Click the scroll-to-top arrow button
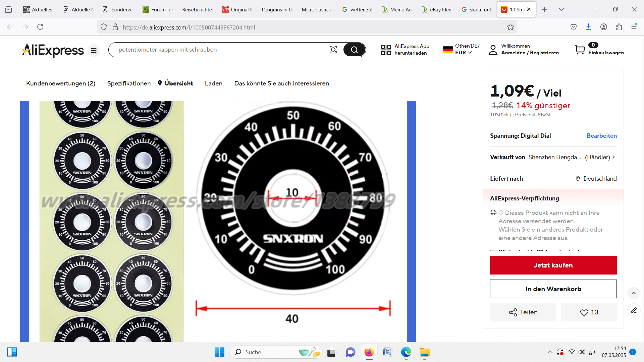This screenshot has height=362, width=644. [634, 293]
